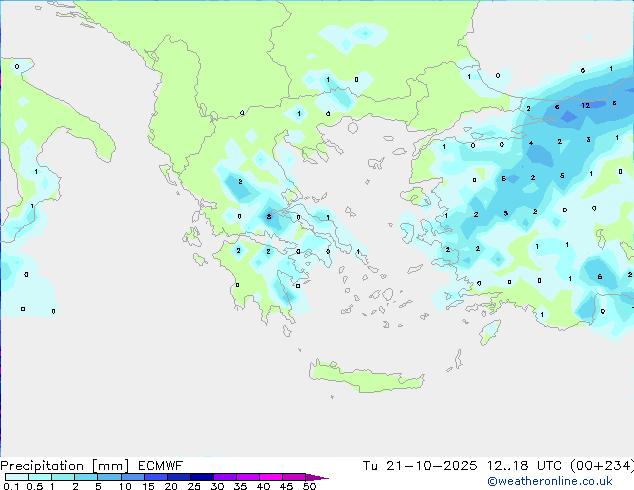Viewport: 634px width, 490px height.
Task: Click the forecast date Tu 21-10-2025
Action: pos(420,466)
